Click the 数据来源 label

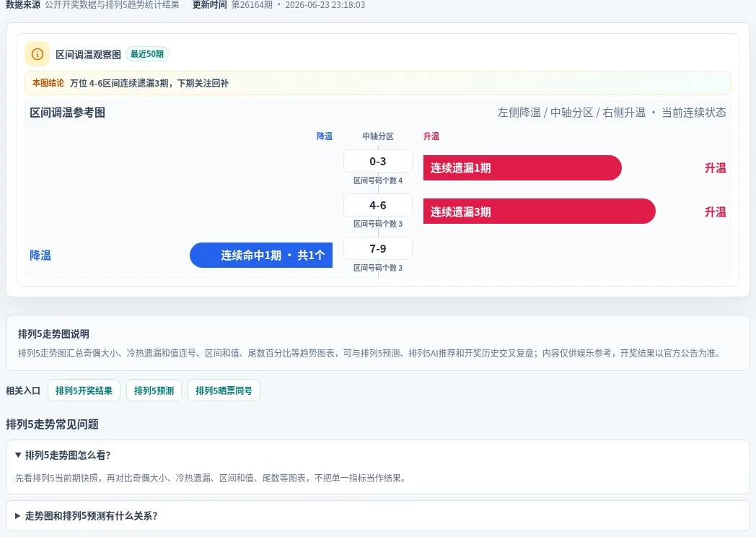coord(23,5)
